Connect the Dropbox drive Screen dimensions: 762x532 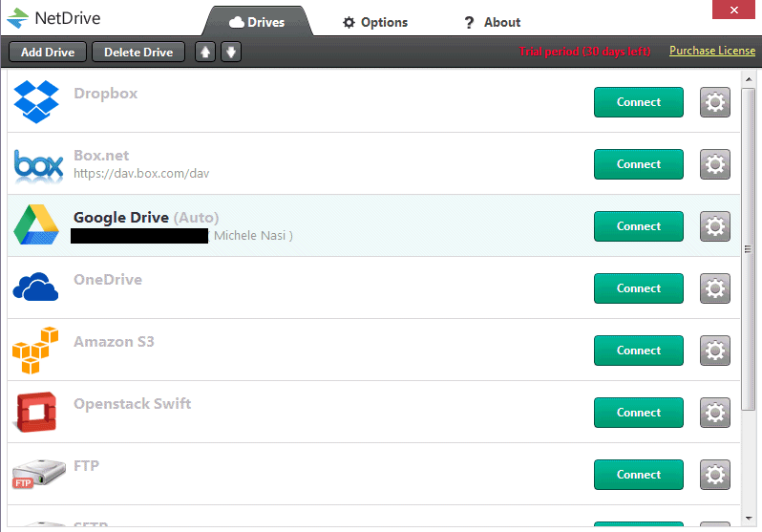pos(639,102)
